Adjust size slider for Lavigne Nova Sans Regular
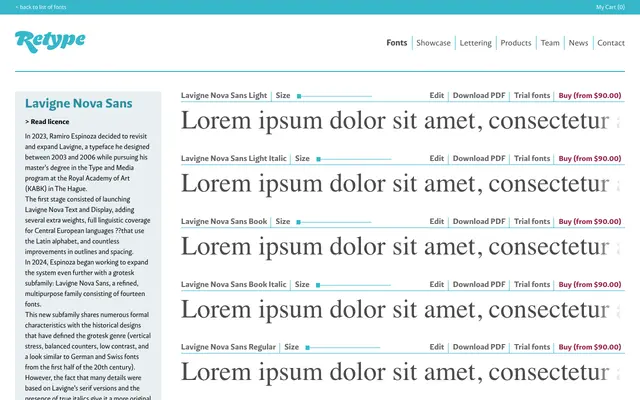640x400 pixels. [343, 348]
